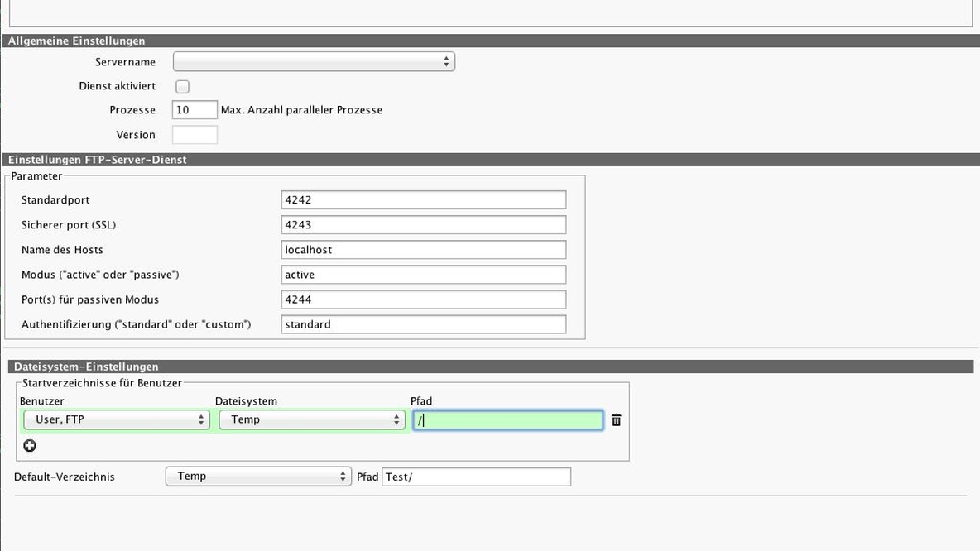Edit the Sicherer port (SSL) field

pyautogui.click(x=424, y=225)
